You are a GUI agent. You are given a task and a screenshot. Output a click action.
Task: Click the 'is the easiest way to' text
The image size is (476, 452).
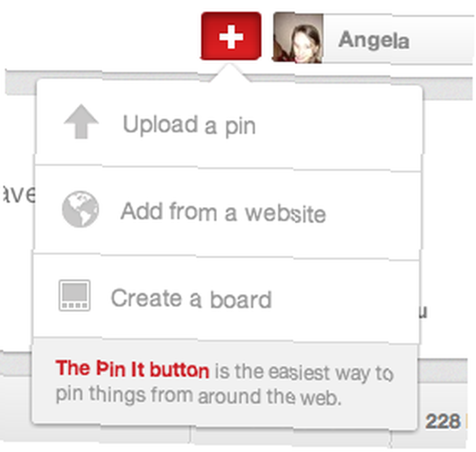pyautogui.click(x=304, y=372)
